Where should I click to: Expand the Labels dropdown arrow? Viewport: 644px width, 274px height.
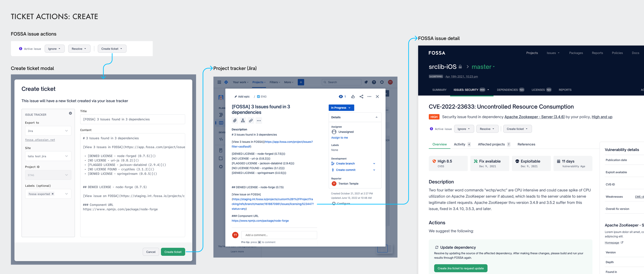tap(66, 194)
